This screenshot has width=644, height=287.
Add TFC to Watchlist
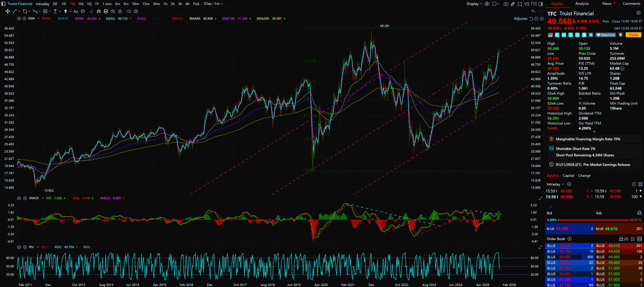tap(606, 35)
